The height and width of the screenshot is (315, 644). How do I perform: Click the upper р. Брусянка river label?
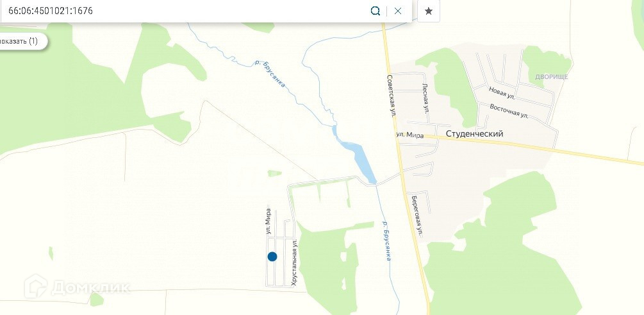pyautogui.click(x=270, y=74)
